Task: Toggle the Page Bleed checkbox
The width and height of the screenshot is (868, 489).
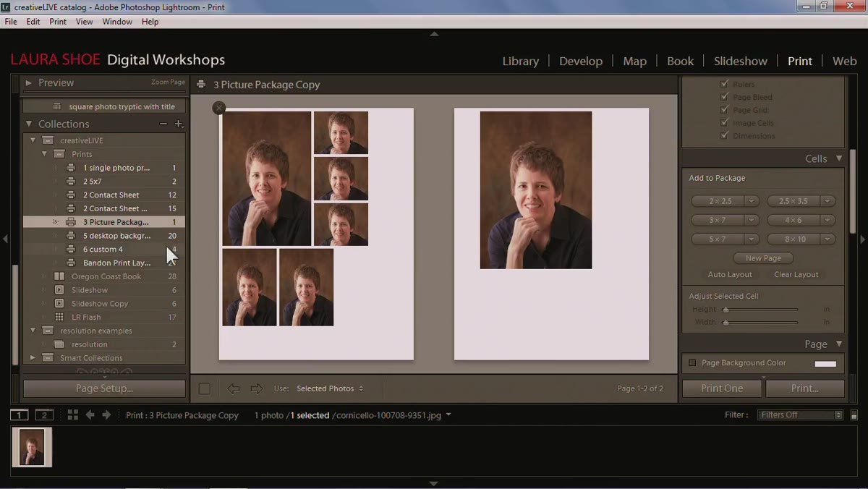Action: pos(724,97)
